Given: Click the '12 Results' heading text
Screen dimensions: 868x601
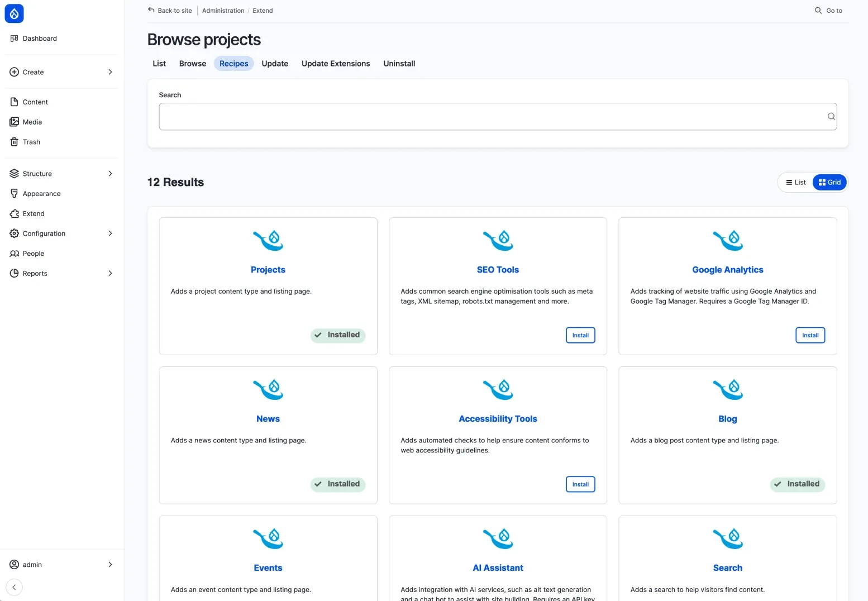Looking at the screenshot, I should pos(175,182).
